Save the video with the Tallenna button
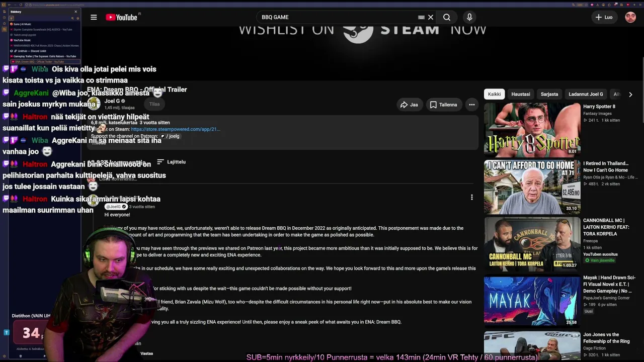 443,105
